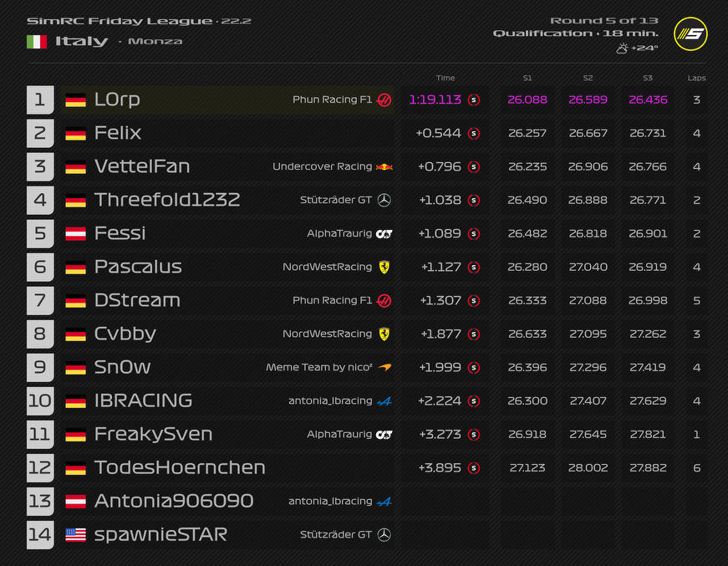Click the Mercedes logo in Threefold1232's row
This screenshot has width=728, height=566.
[384, 200]
